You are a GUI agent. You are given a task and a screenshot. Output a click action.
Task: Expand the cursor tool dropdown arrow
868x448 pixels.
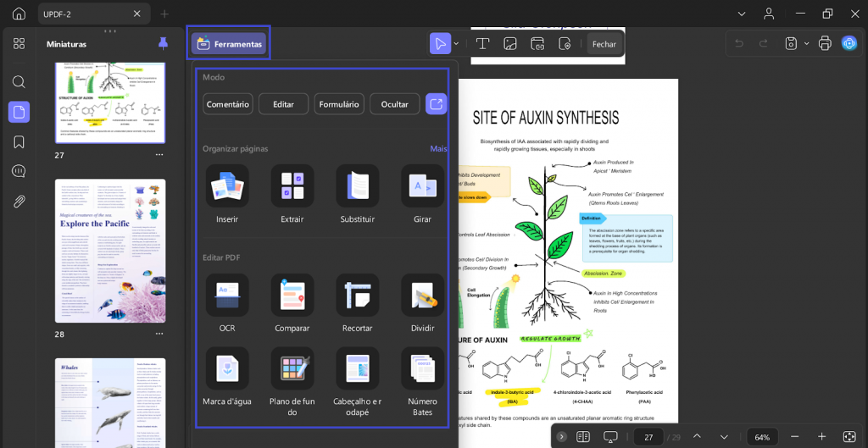(x=457, y=44)
